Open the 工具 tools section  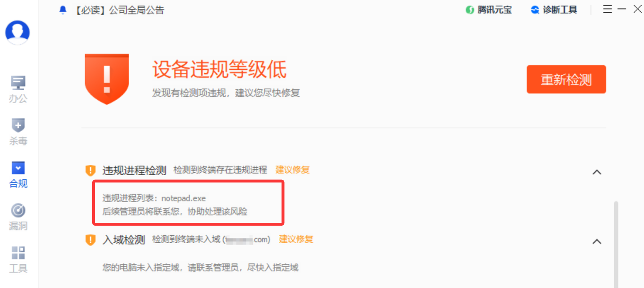[18, 260]
